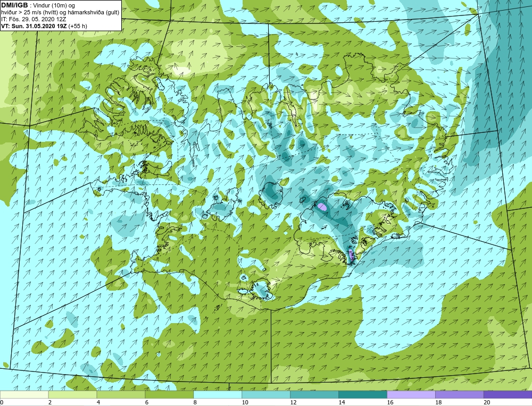Click the 'Vindur (10m) og' heading text

click(x=54, y=6)
